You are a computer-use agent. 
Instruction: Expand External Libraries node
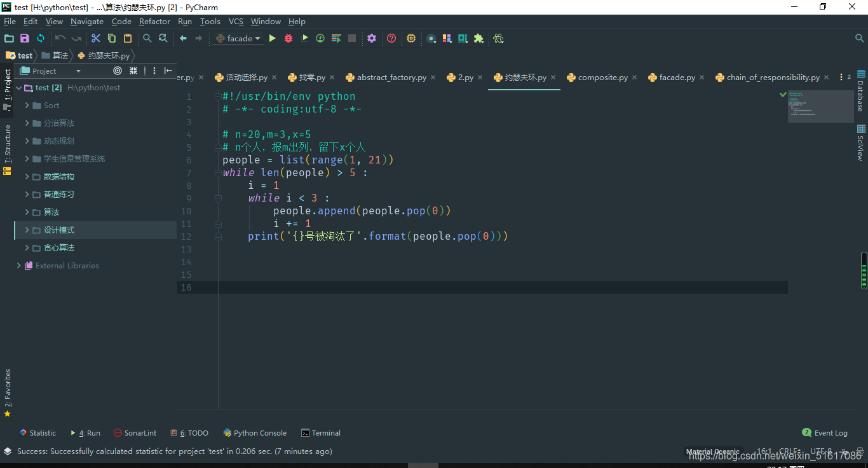tap(18, 266)
